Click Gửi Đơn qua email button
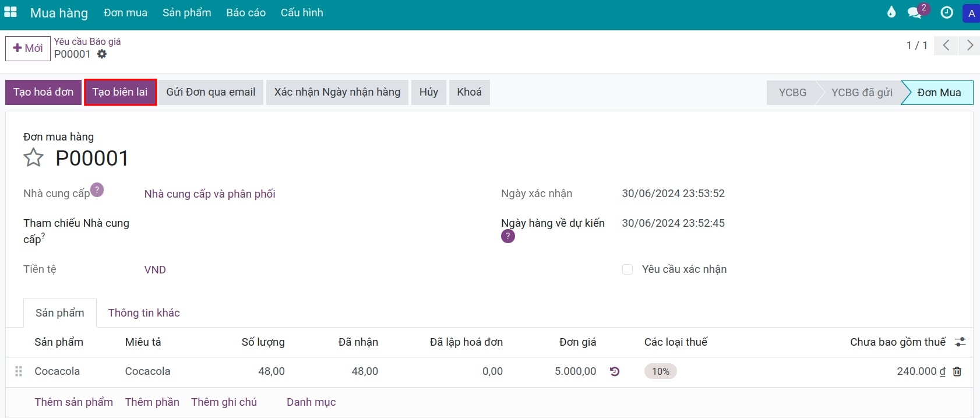 coord(211,92)
